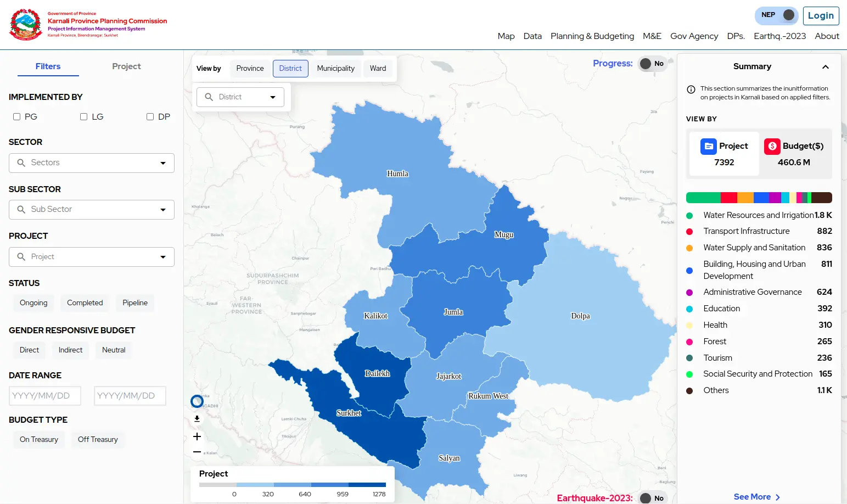Click the green Water Resources color bar segment
Image resolution: width=847 pixels, height=504 pixels.
pos(703,198)
